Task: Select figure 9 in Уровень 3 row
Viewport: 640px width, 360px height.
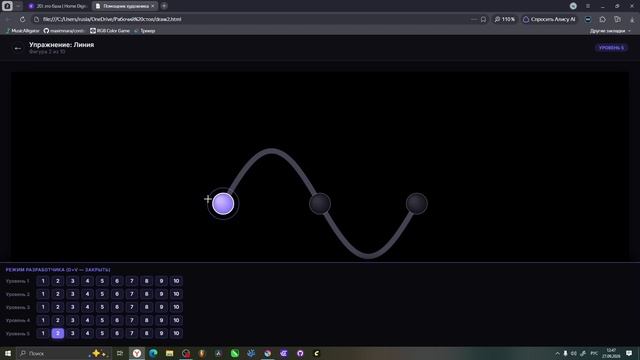Action: click(161, 307)
